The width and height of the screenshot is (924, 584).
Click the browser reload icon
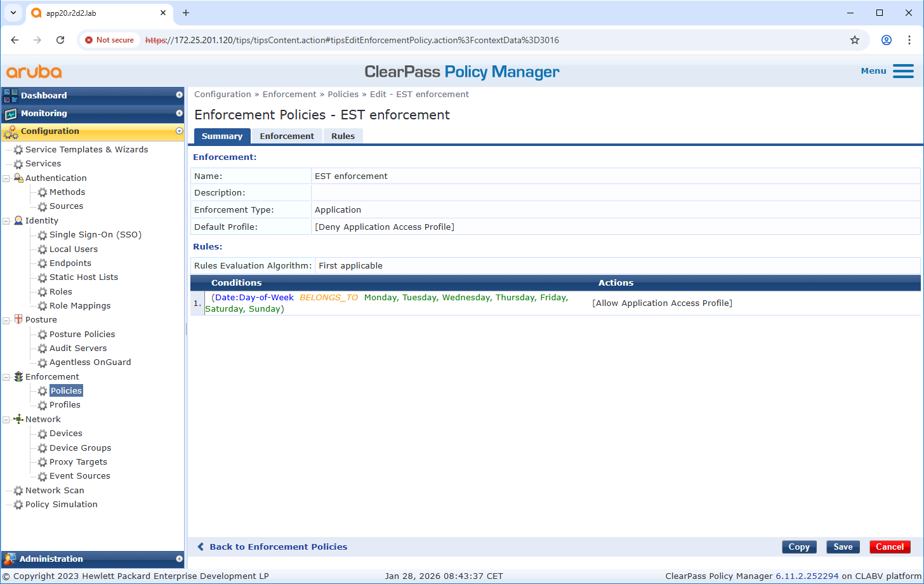[60, 40]
